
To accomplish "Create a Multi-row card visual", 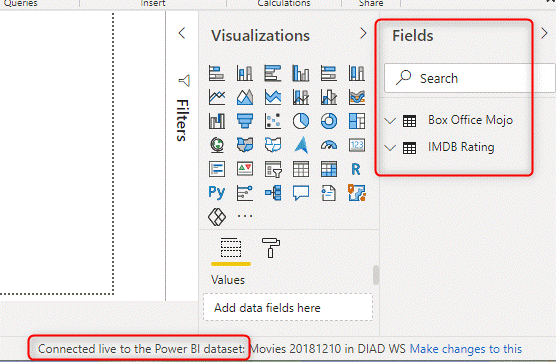I will (217, 169).
